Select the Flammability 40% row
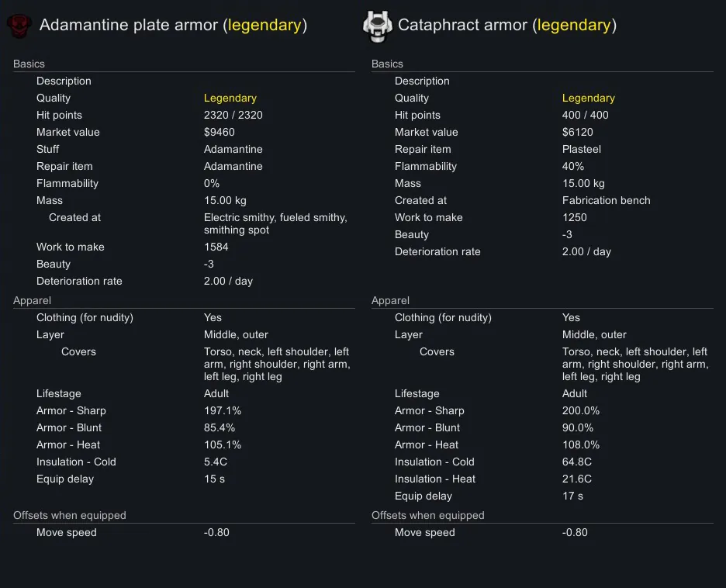Viewport: 726px width, 588px height. point(542,167)
